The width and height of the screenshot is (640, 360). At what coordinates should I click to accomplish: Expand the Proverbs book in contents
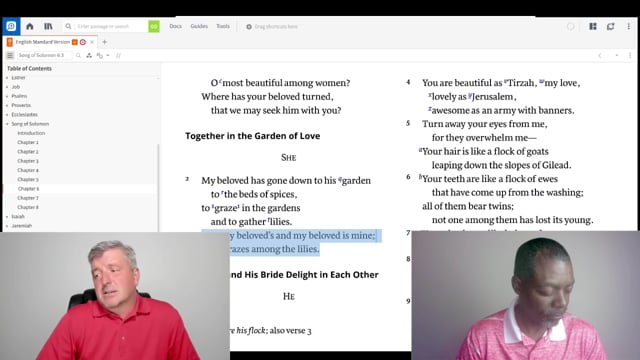[x=7, y=105]
